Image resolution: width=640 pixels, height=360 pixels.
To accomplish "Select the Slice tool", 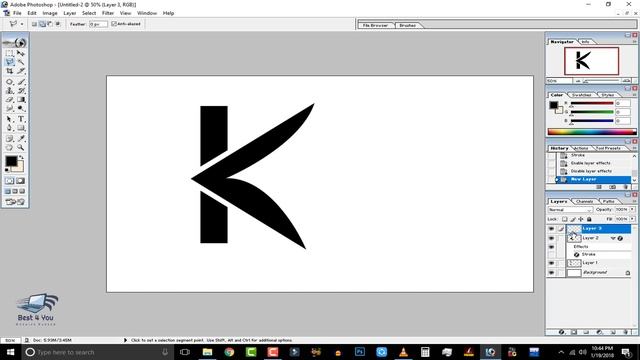I will click(20, 71).
